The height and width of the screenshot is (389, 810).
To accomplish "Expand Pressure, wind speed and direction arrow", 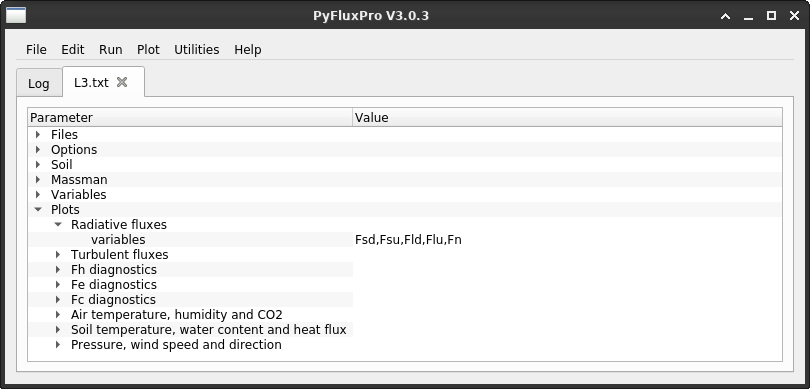I will (x=58, y=345).
